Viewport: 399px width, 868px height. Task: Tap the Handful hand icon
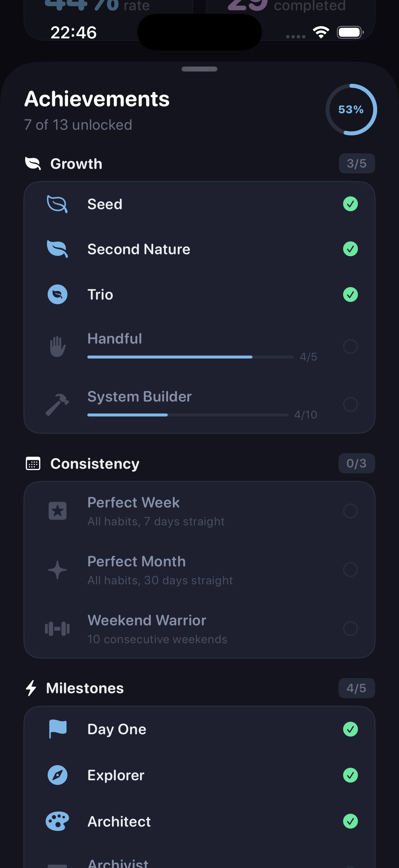click(x=57, y=346)
